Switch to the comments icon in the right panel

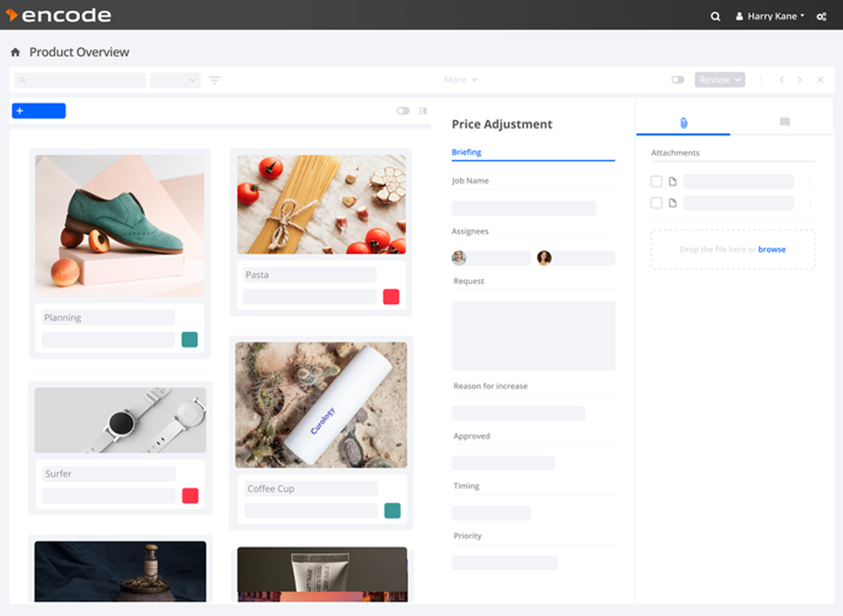coord(784,121)
